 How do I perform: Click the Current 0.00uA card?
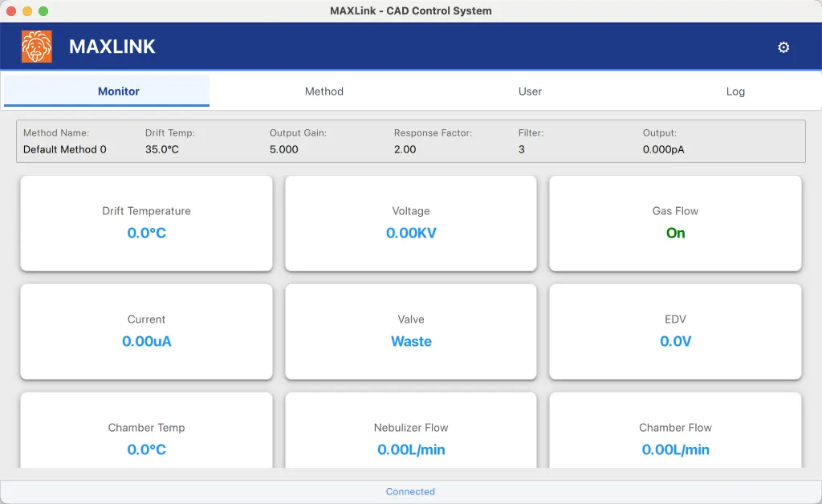(146, 332)
